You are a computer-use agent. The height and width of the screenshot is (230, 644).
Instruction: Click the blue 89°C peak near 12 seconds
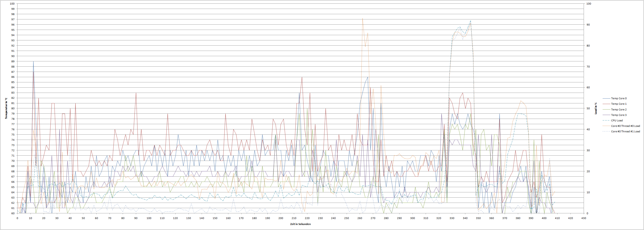tap(33, 62)
